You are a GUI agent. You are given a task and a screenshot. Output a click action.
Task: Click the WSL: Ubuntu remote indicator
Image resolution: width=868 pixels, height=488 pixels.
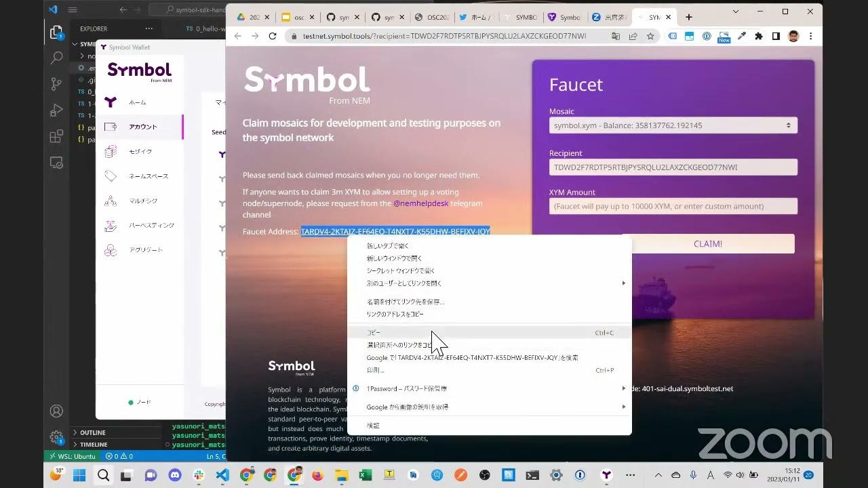pos(71,456)
